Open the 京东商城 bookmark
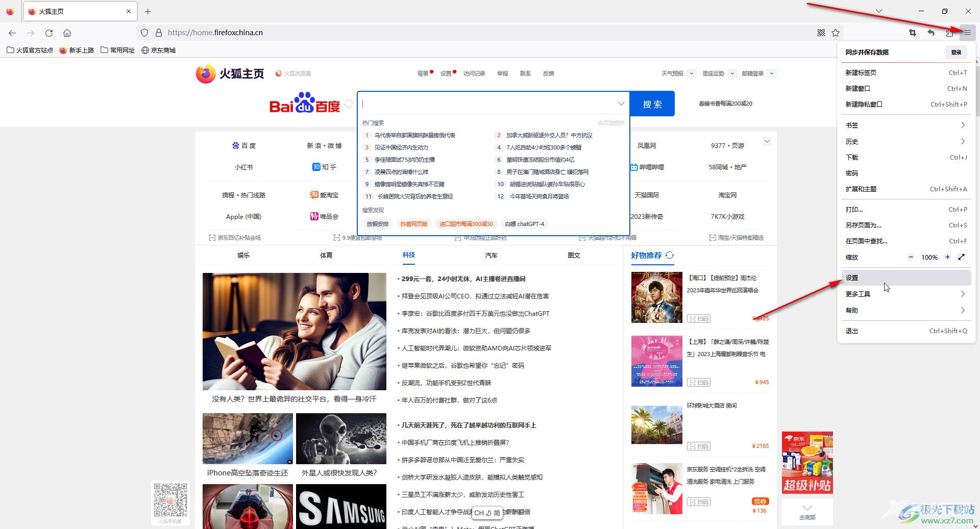The image size is (980, 529). [x=159, y=50]
